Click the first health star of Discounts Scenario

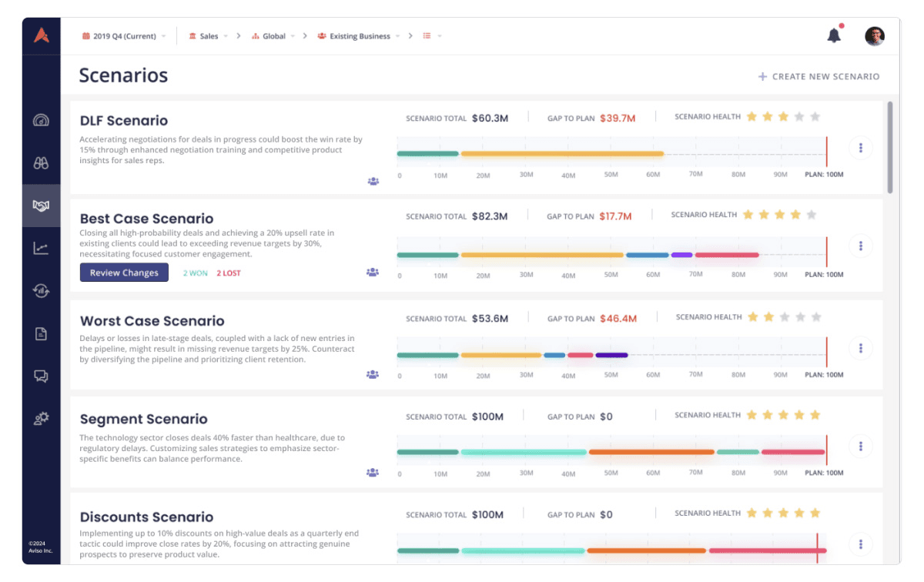752,513
